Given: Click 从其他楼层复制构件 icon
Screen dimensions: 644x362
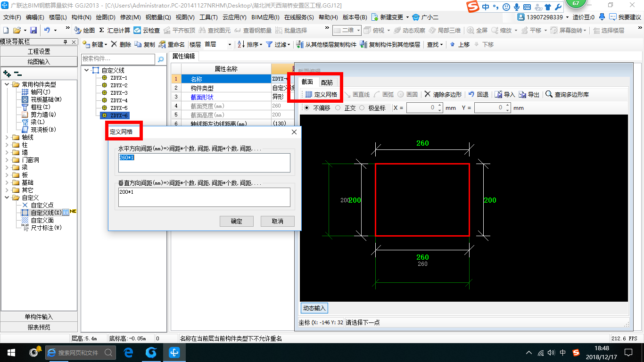Looking at the screenshot, I should click(300, 44).
